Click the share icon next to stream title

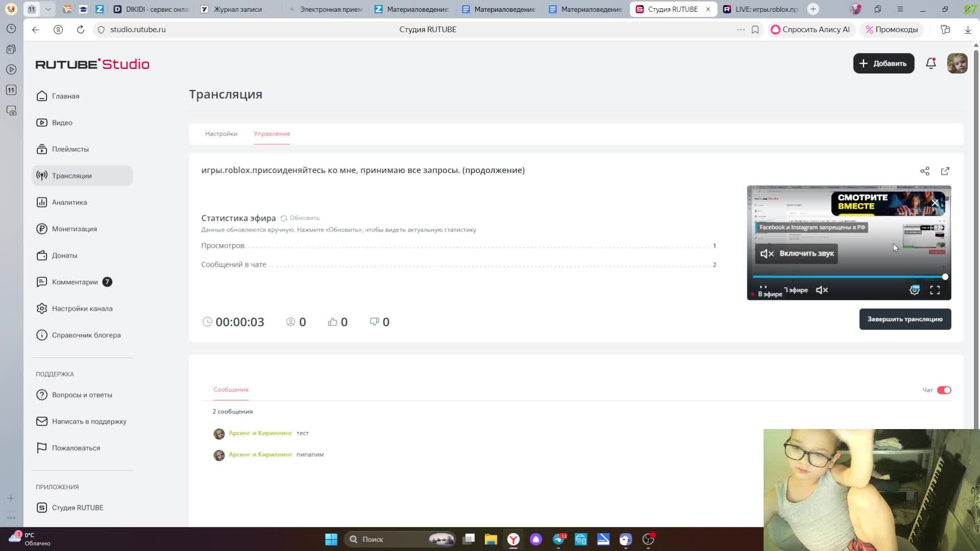coord(924,171)
